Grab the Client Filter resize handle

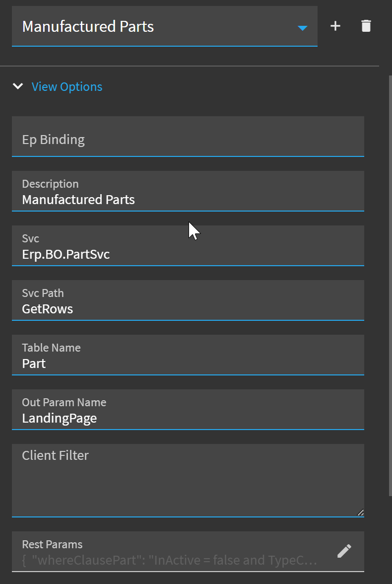coord(360,512)
